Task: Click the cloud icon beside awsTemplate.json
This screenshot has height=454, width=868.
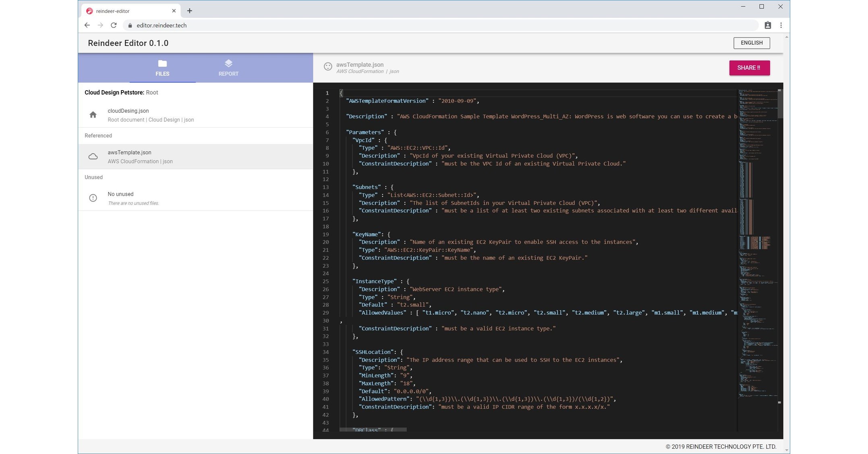Action: (93, 157)
